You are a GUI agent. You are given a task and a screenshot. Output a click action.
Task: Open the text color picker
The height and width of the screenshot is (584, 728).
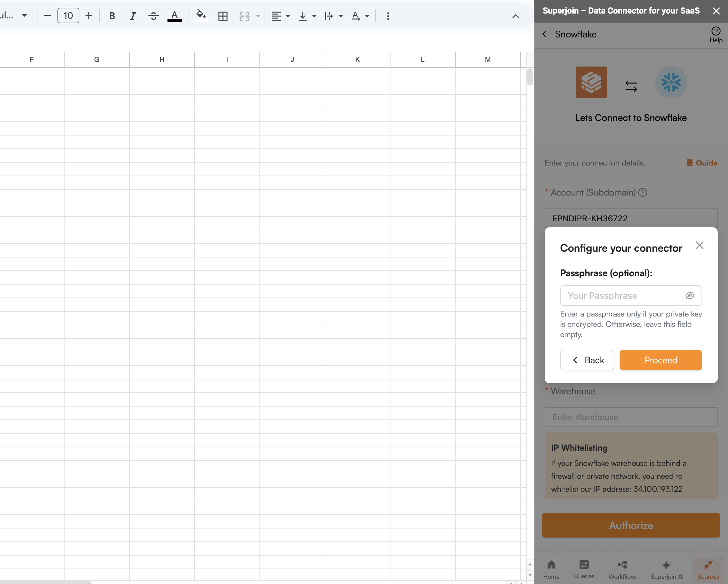pyautogui.click(x=175, y=16)
